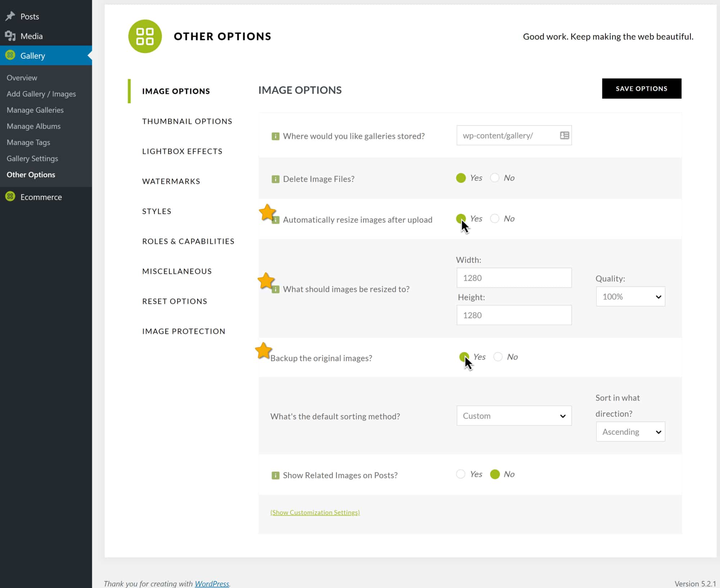Select No for Delete Image Files
The image size is (720, 588).
tap(495, 178)
